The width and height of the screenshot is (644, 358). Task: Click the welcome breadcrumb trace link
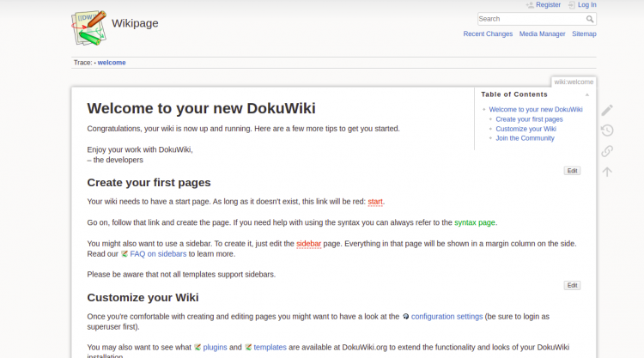[x=112, y=63]
